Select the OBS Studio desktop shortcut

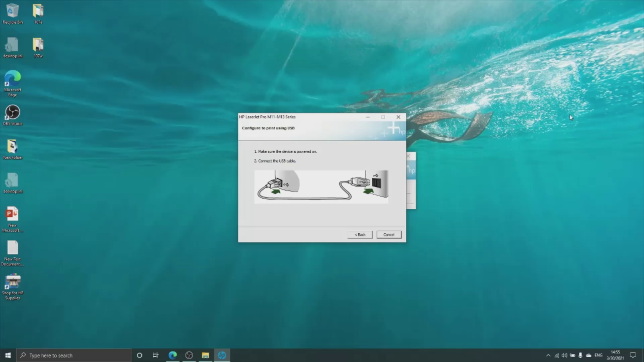(x=12, y=115)
